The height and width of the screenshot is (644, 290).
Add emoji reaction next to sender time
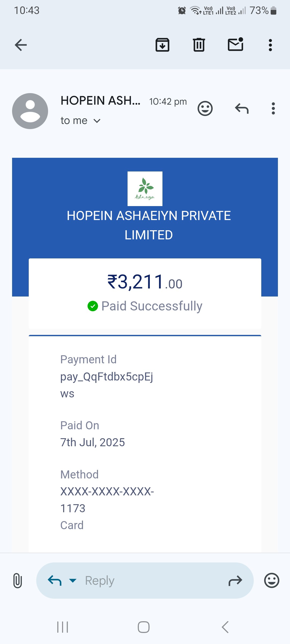[205, 108]
